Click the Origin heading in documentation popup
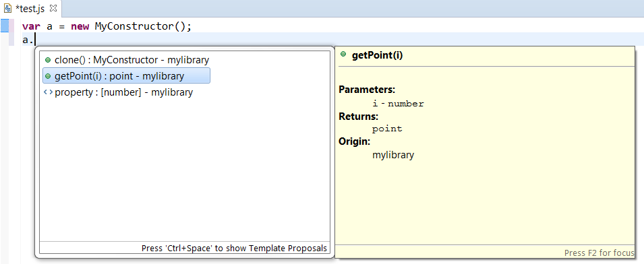This screenshot has height=264, width=644. (355, 142)
